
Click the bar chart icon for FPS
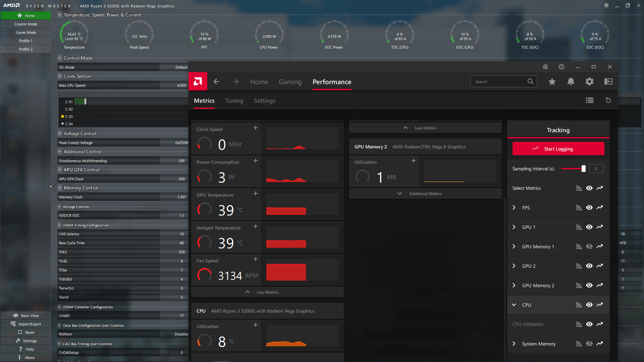point(579,207)
